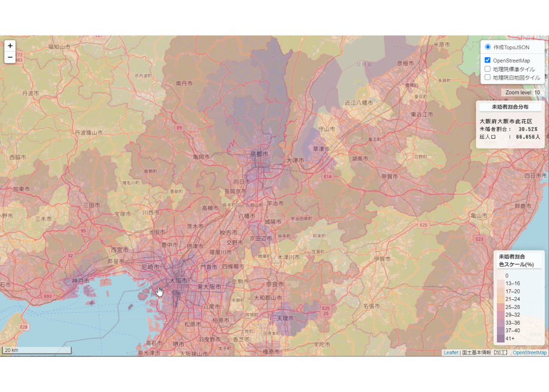Click the Zoom level: 10 indicator
The height and width of the screenshot is (392, 549).
522,93
